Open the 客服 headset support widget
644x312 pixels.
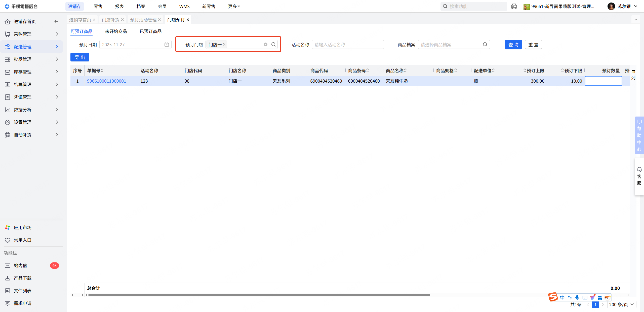(x=639, y=176)
